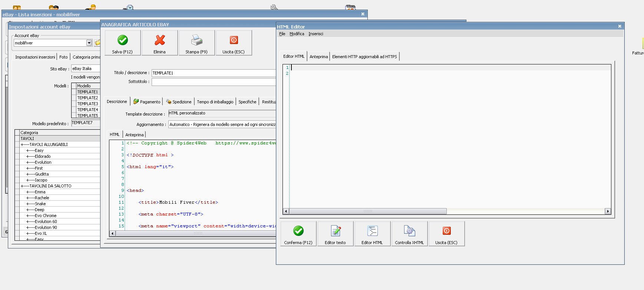
Task: Select TEMPLATE5 in the Modelli list
Action: pos(87,116)
